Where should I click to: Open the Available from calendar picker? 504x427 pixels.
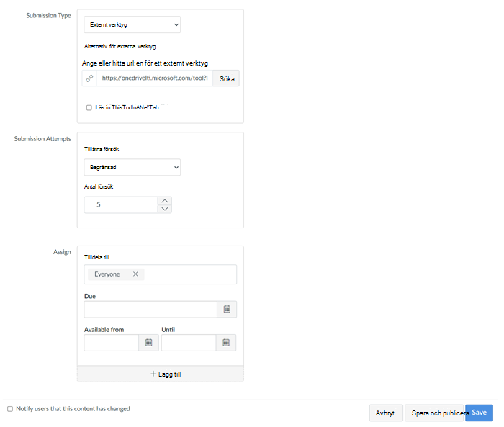tap(149, 343)
